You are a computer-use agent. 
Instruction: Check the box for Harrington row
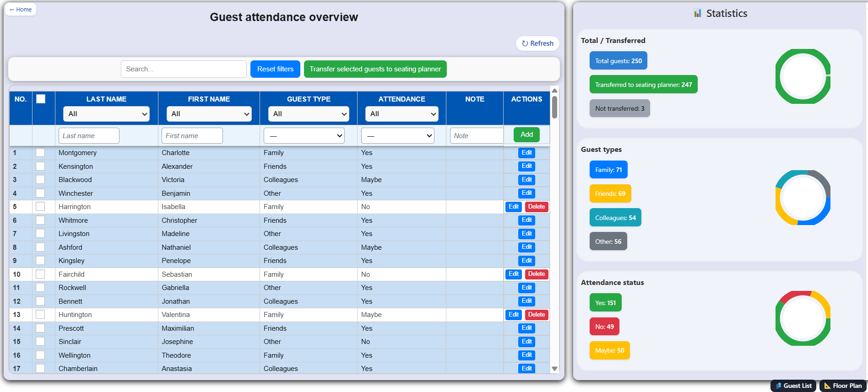tap(40, 207)
